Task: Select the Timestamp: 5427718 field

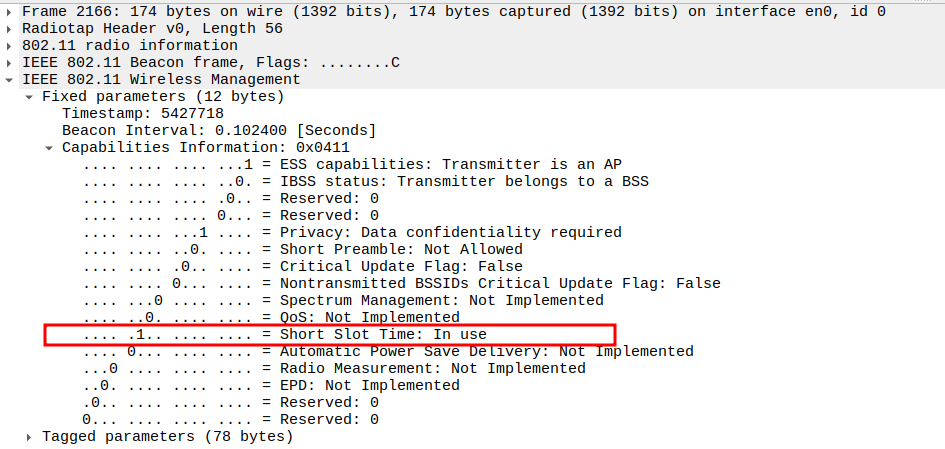Action: point(142,113)
